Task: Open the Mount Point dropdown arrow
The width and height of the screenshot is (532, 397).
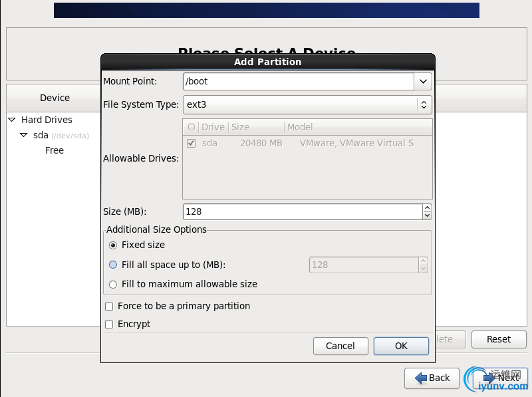Action: coord(423,82)
